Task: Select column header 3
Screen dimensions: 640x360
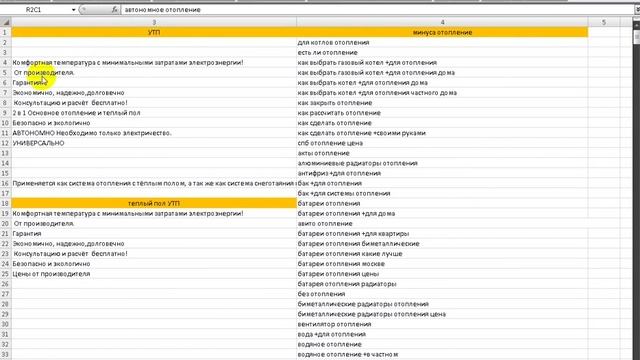Action: point(154,22)
